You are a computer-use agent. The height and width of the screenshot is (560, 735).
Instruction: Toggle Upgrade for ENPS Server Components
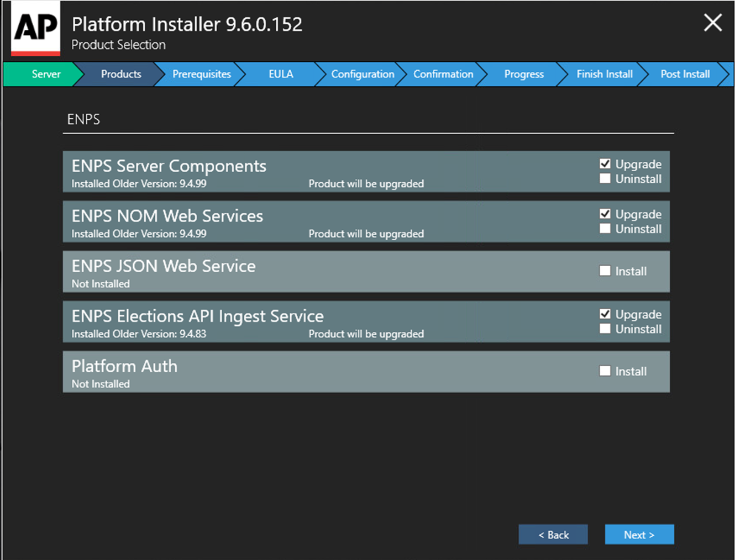pyautogui.click(x=605, y=163)
